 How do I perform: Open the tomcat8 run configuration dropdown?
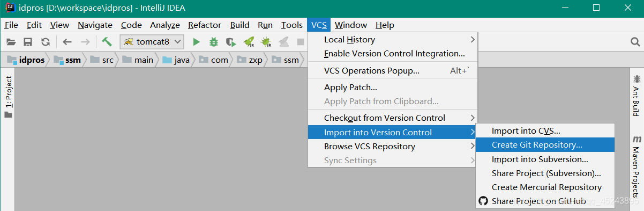152,41
